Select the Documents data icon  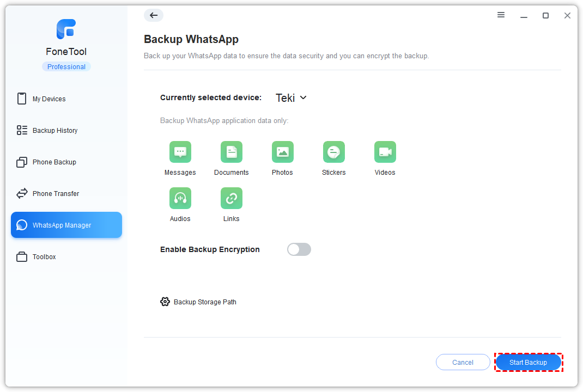231,152
